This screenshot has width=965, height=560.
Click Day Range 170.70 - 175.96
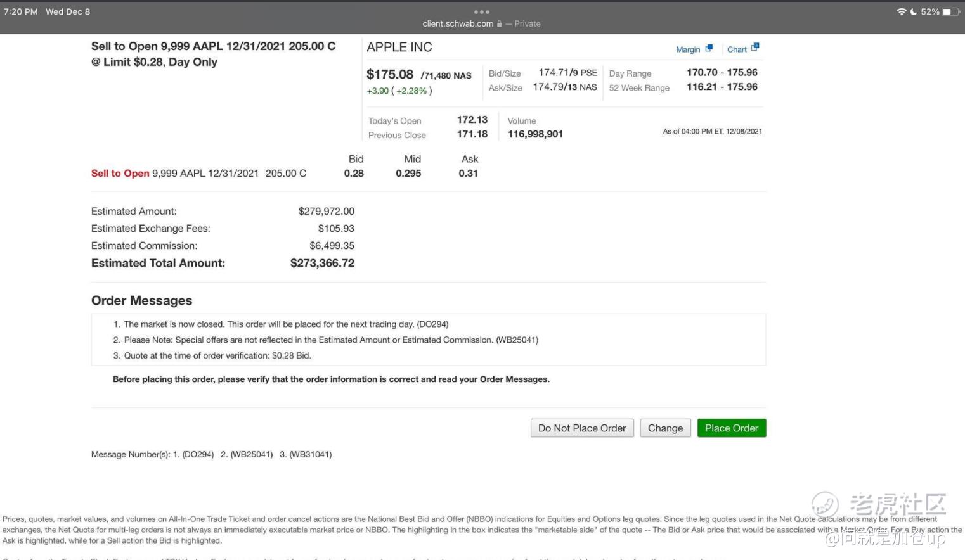pyautogui.click(x=722, y=73)
